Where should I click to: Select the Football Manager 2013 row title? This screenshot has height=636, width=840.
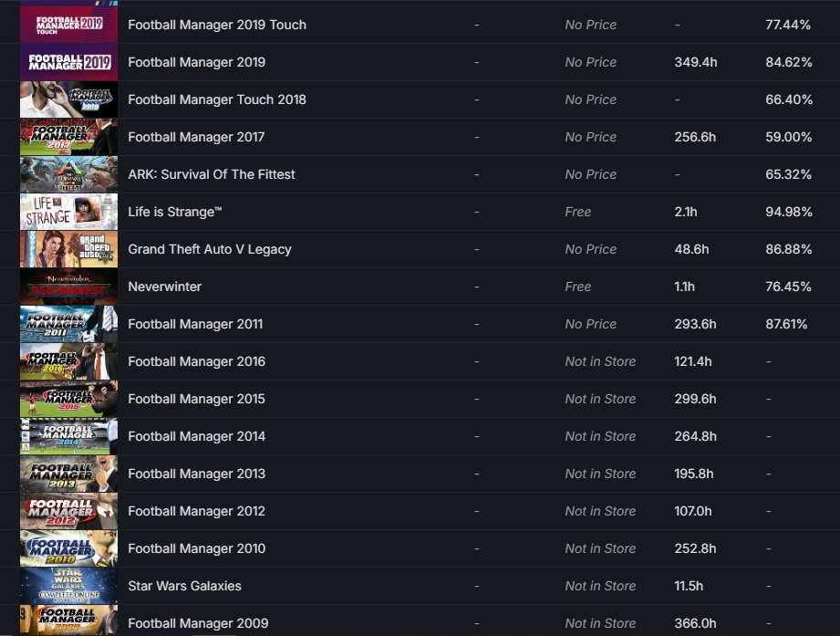coord(197,474)
